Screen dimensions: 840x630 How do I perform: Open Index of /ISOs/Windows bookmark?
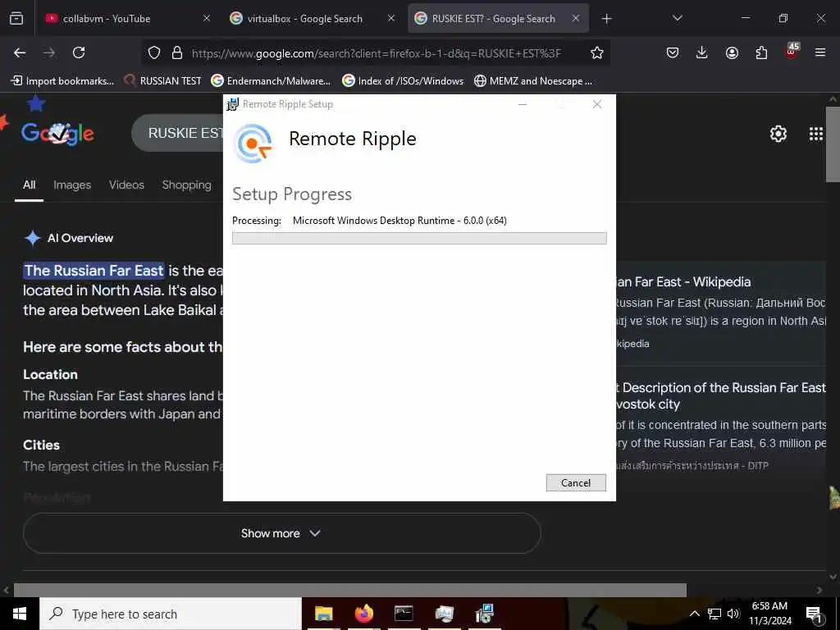(x=403, y=81)
